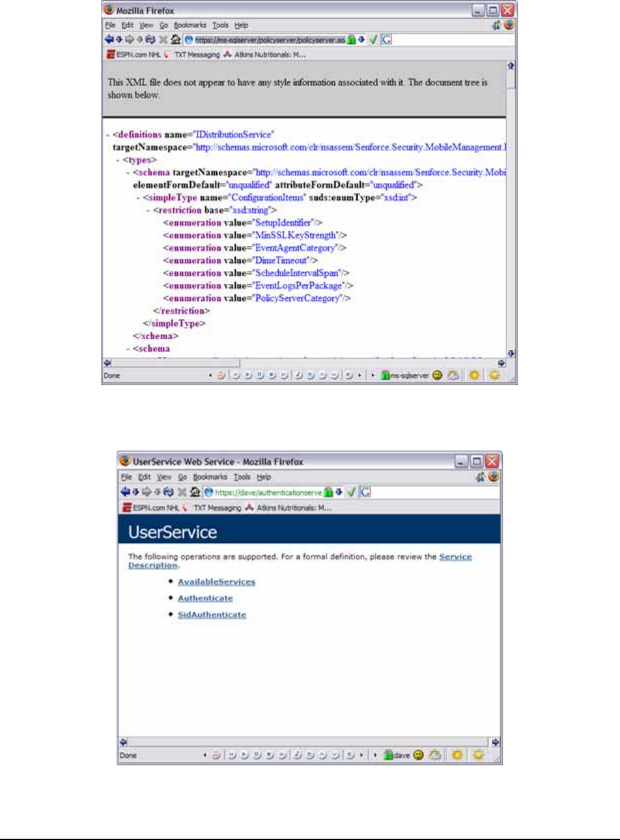
Task: Click Back arrow in top Firefox window
Action: [109, 39]
